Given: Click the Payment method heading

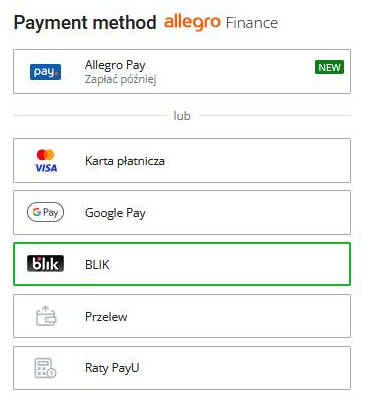Looking at the screenshot, I should point(85,23).
